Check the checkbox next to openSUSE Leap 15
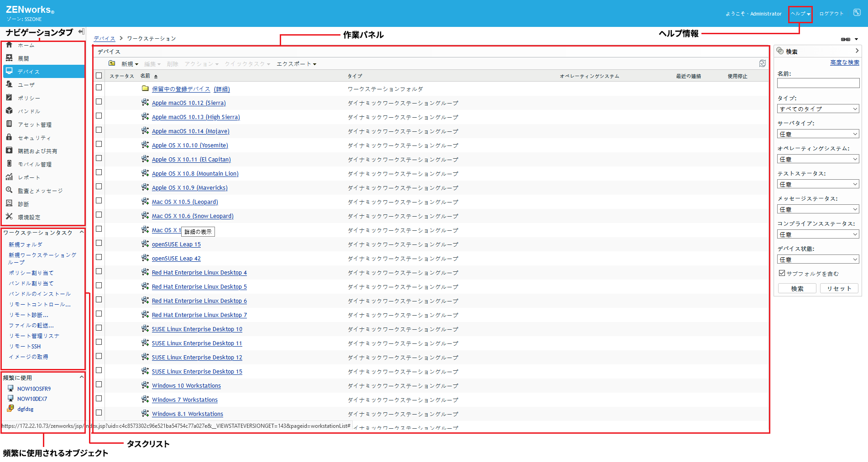 pos(99,243)
